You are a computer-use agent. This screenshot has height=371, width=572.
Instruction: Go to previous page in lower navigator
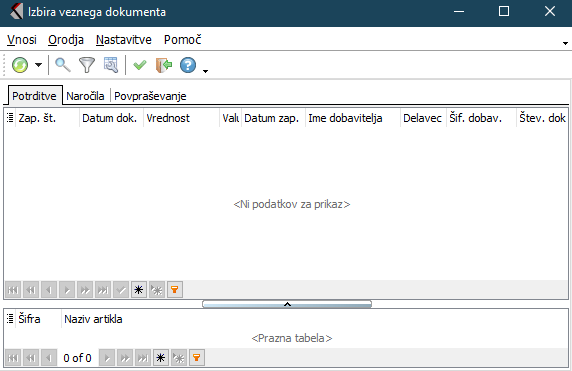coord(31,358)
